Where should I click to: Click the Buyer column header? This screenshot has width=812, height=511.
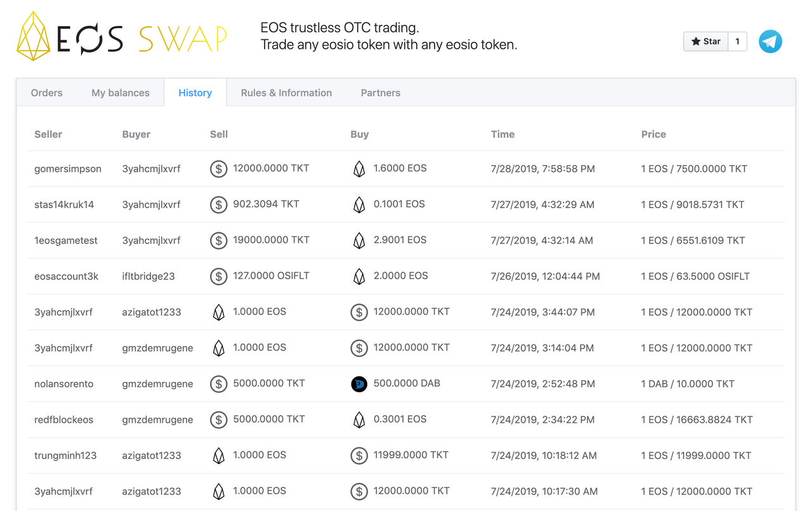[136, 134]
